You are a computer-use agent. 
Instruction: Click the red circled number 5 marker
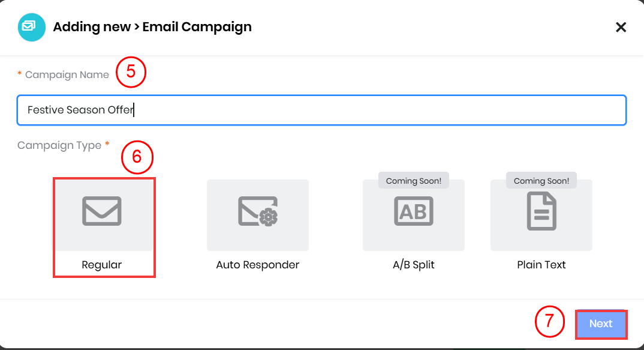(x=131, y=72)
